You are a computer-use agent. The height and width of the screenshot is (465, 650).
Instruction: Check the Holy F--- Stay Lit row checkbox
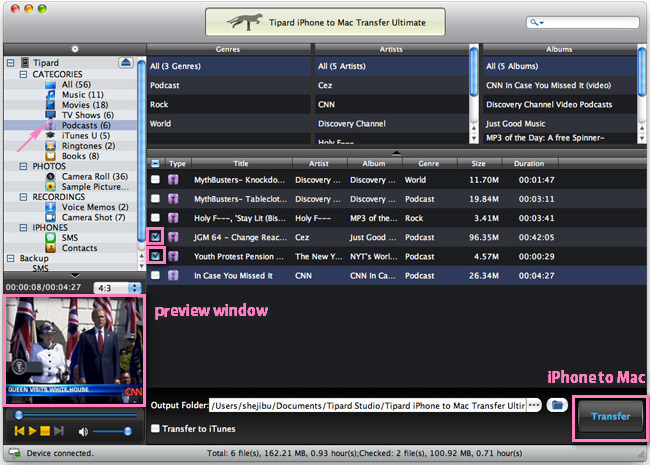(x=155, y=218)
